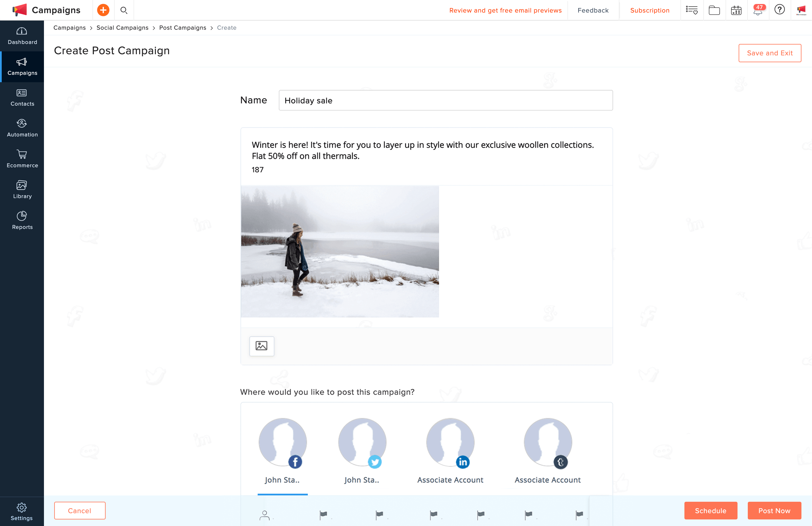Viewport: 812px width, 526px height.
Task: Open the calendar icon in top bar
Action: pyautogui.click(x=736, y=10)
